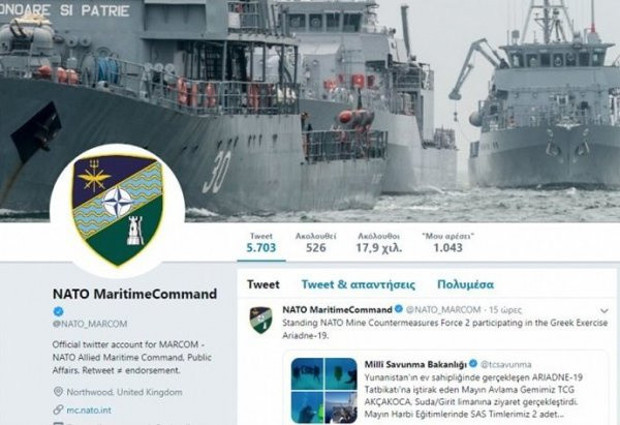Select the Tweet count tab showing 5.703
The width and height of the screenshot is (620, 425).
pos(261,243)
